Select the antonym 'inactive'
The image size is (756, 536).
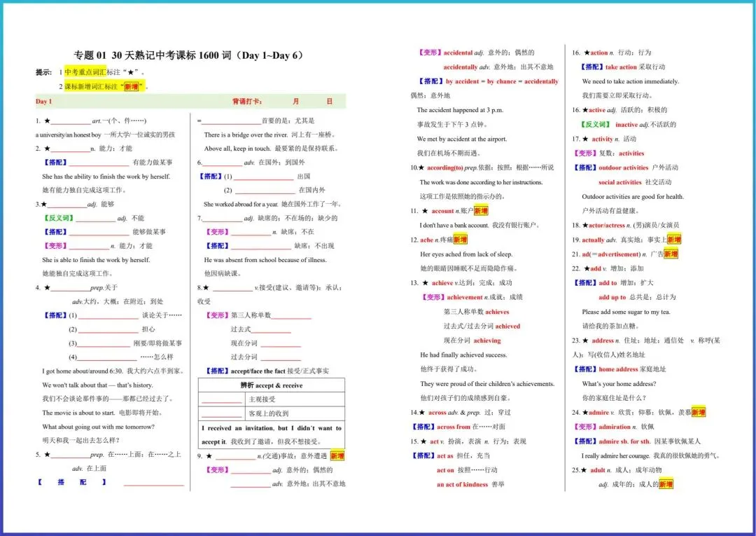pos(626,125)
